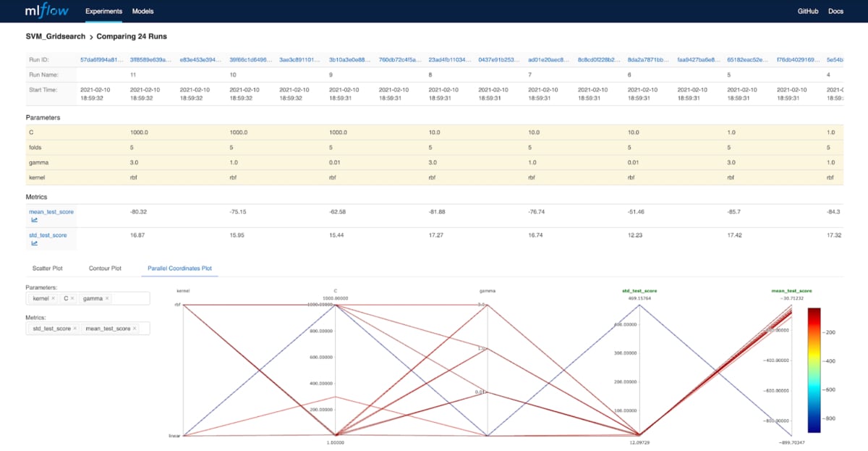Remove the std_test_score metric tag
The image size is (868, 451).
(x=75, y=329)
